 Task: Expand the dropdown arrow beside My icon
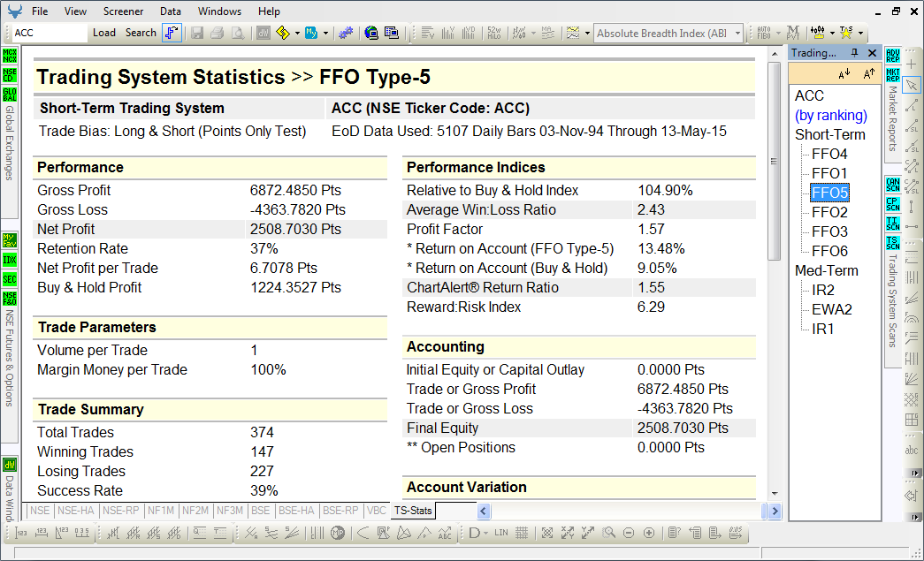coord(325,33)
